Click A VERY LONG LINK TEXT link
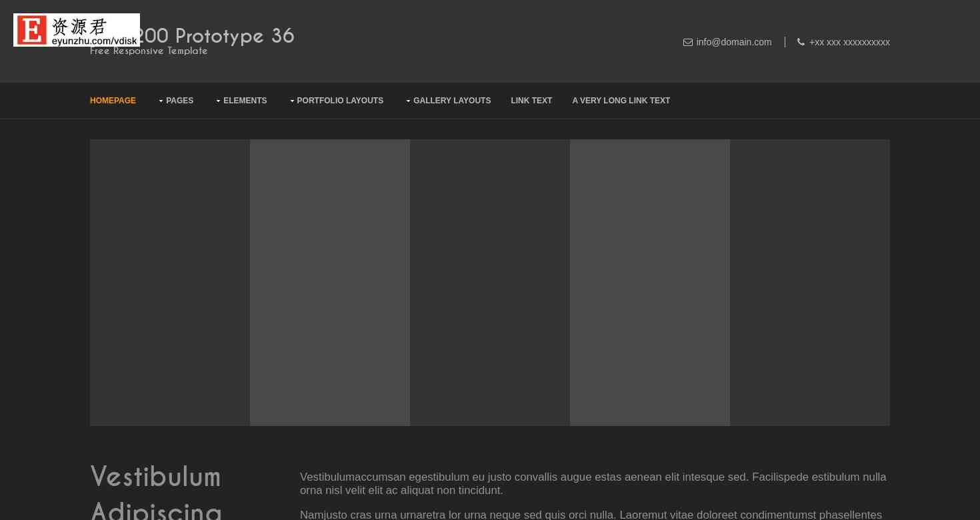This screenshot has width=980, height=520. (x=621, y=101)
